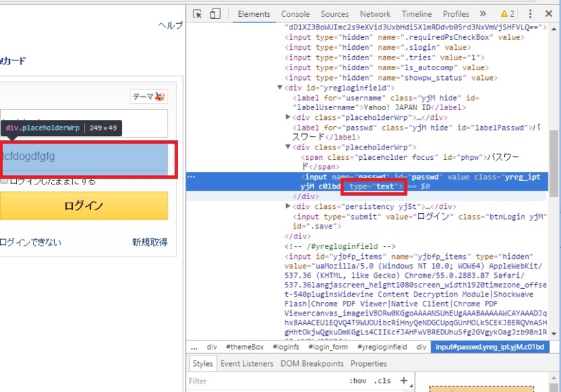Viewport: 561px width, 392px height.
Task: Click the Elements panel vertical scrollbar thumb
Action: pos(554,163)
